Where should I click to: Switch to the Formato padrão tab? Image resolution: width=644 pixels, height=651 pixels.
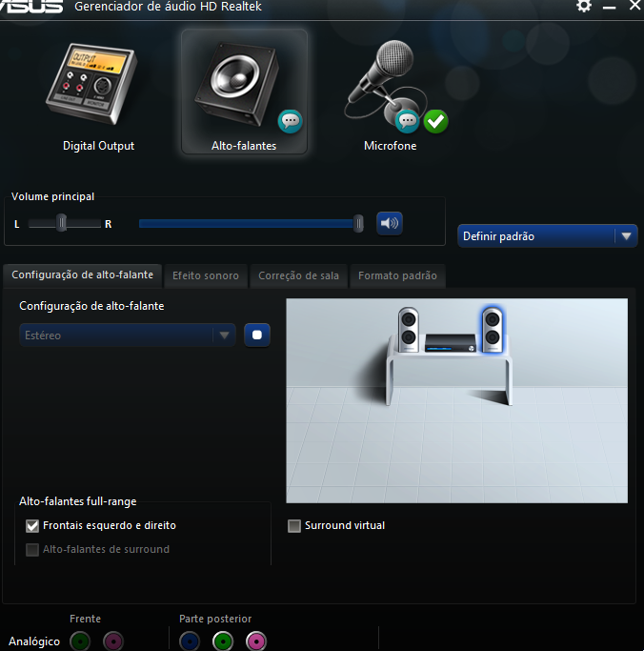coord(397,276)
